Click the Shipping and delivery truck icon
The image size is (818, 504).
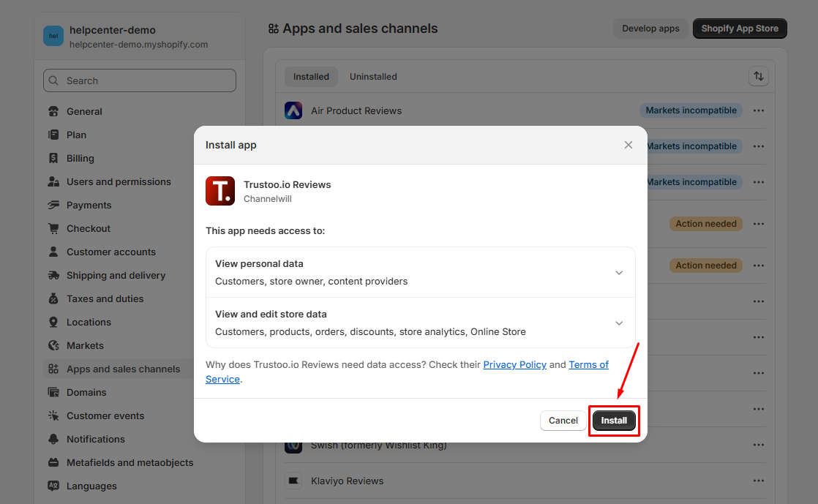pos(53,276)
